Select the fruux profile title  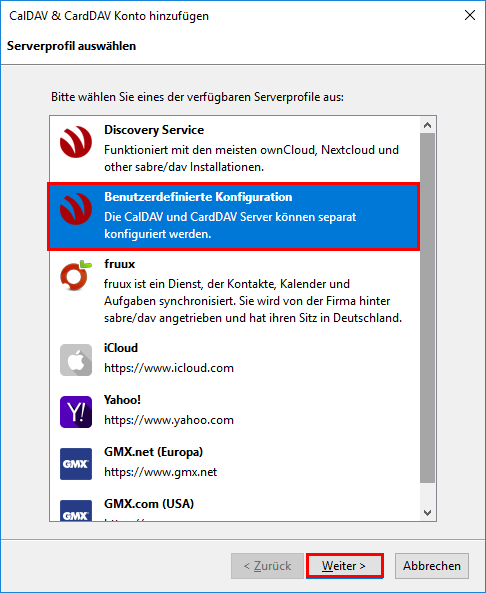pyautogui.click(x=120, y=264)
